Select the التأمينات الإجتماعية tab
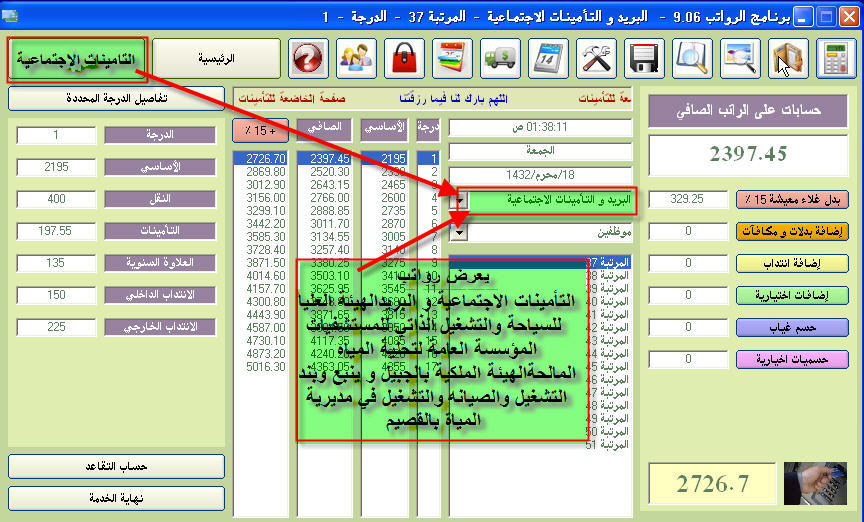This screenshot has width=864, height=522. coord(77,60)
